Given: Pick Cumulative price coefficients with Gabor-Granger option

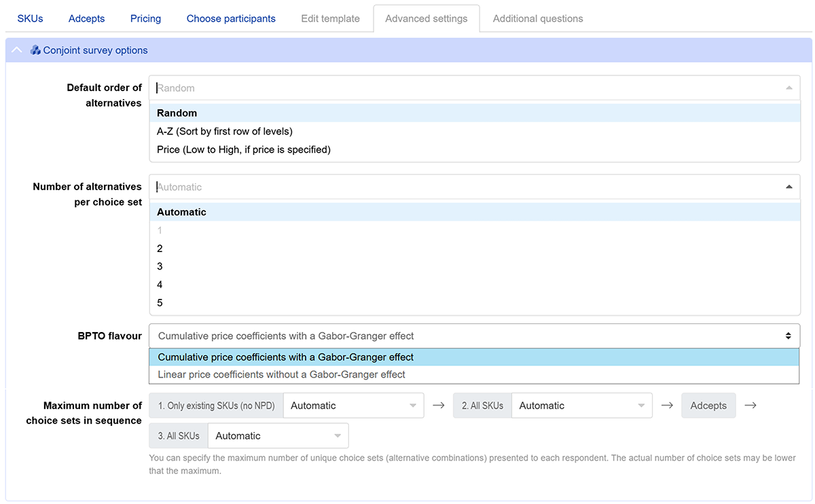Looking at the screenshot, I should pos(474,357).
